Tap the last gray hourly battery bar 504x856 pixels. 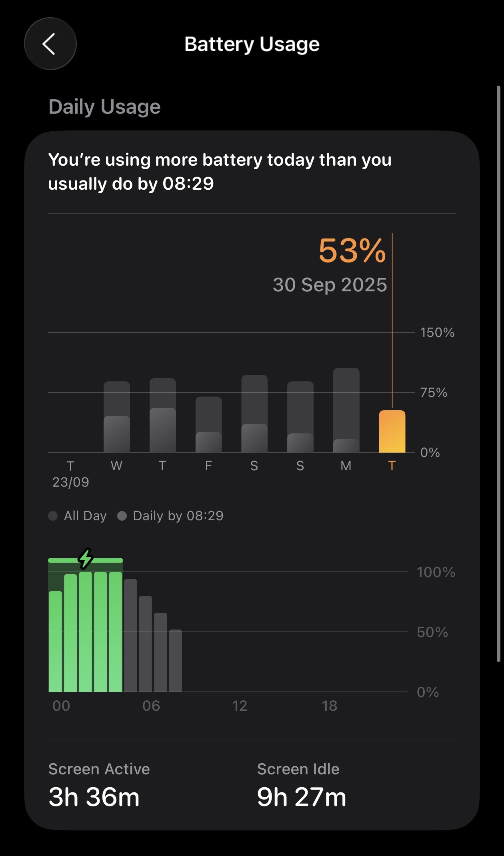point(176,660)
